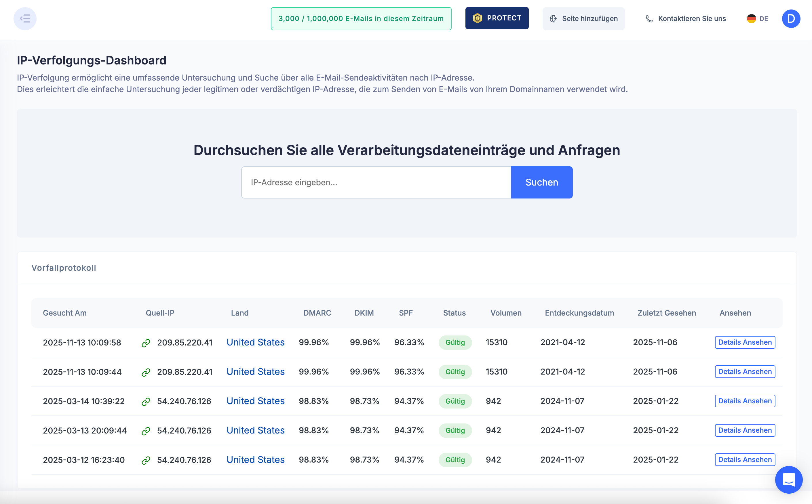Collapse the sidebar menu icon
812x504 pixels.
pyautogui.click(x=25, y=19)
